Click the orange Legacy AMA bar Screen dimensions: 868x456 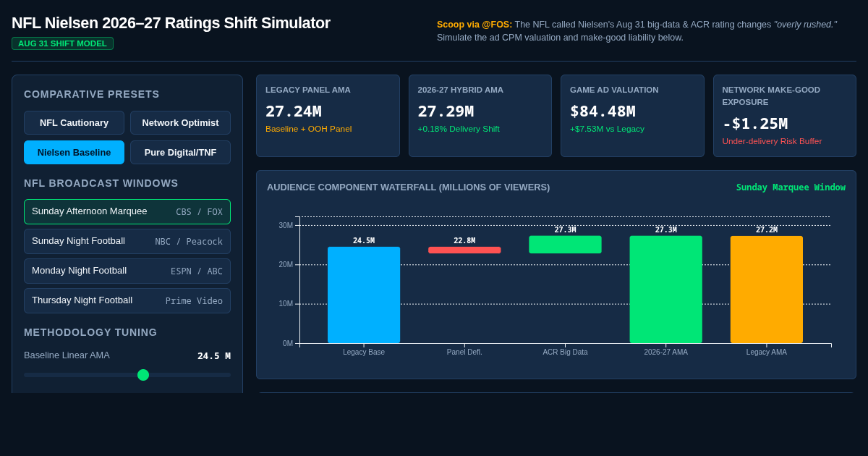click(x=767, y=290)
